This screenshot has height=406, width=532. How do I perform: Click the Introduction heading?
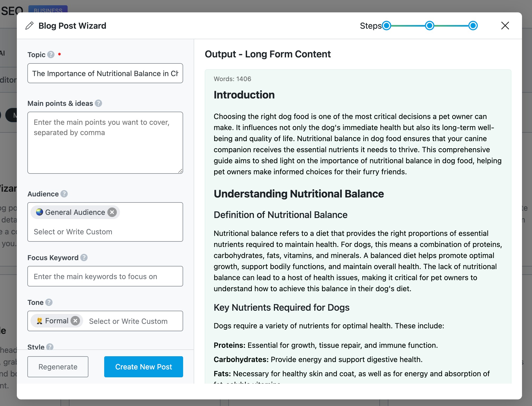point(244,95)
